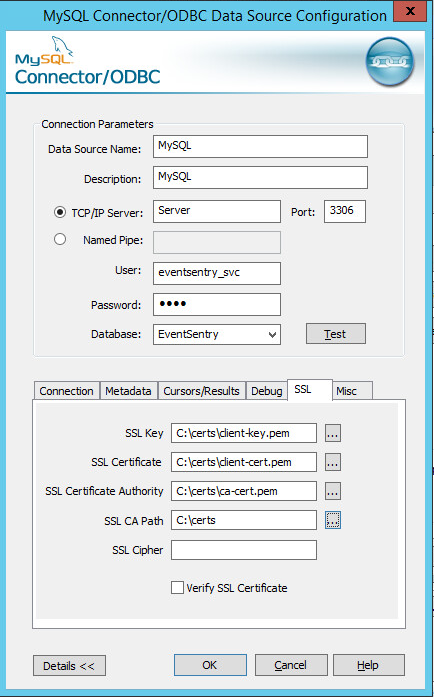Switch to the Metadata tab
Viewport: 434px width, 697px height.
click(129, 391)
